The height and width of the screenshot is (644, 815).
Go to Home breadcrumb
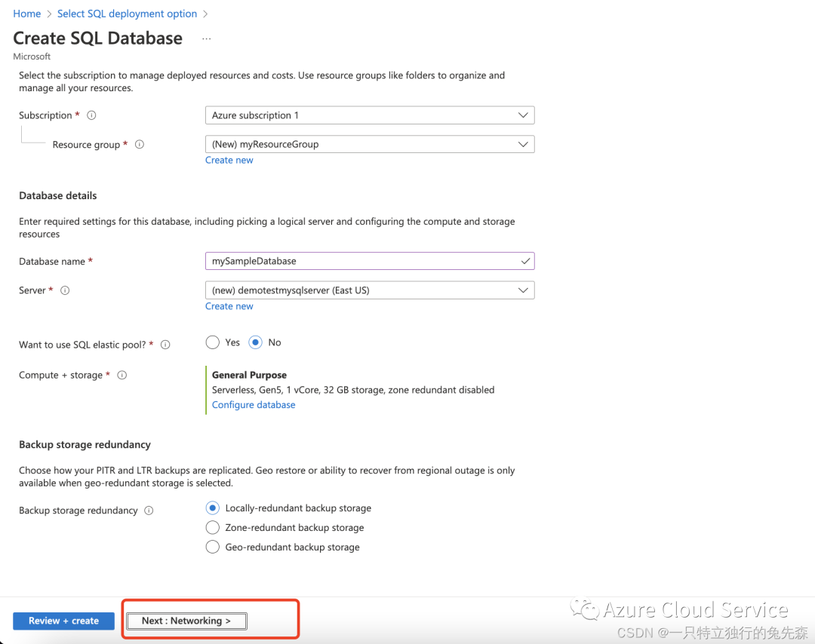click(x=27, y=14)
